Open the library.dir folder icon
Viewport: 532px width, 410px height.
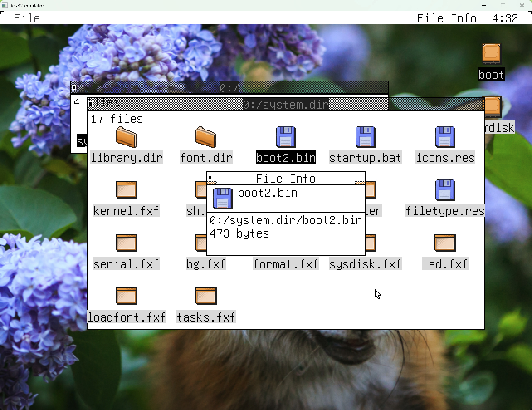click(126, 137)
